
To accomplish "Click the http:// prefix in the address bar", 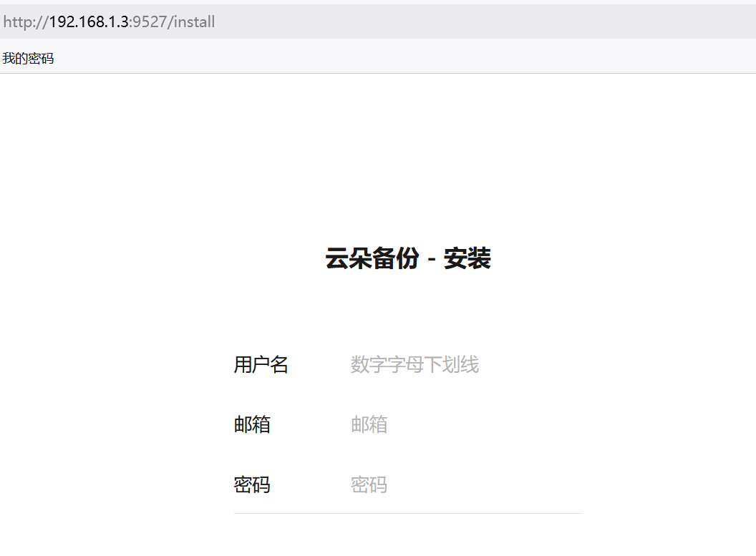I will 25,21.
